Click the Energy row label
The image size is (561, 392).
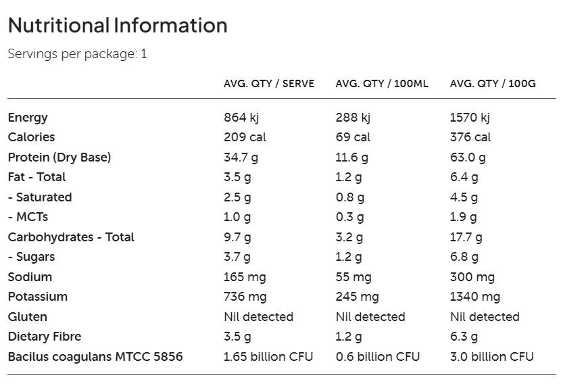[28, 118]
